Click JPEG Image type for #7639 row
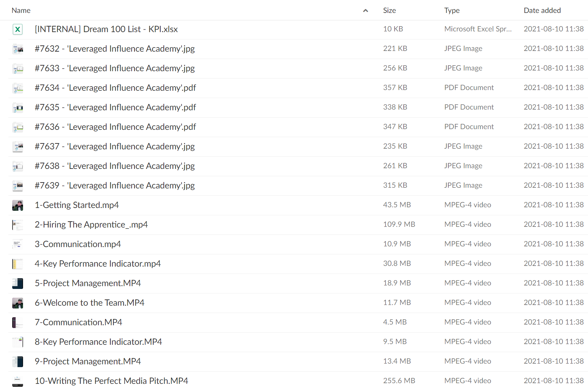 (x=463, y=185)
